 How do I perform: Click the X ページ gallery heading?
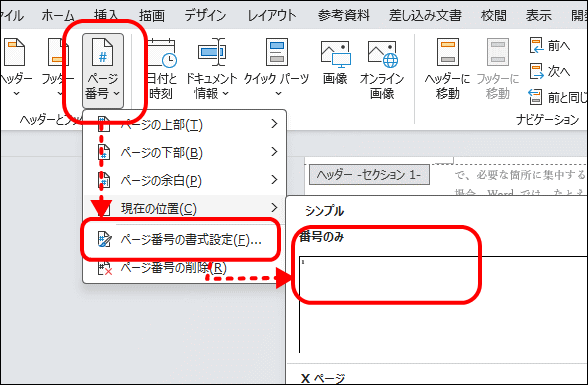coord(323,378)
